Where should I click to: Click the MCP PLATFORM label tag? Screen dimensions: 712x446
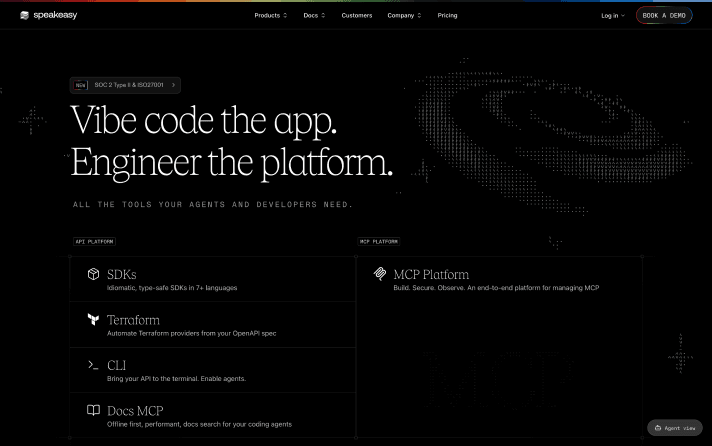coord(379,242)
